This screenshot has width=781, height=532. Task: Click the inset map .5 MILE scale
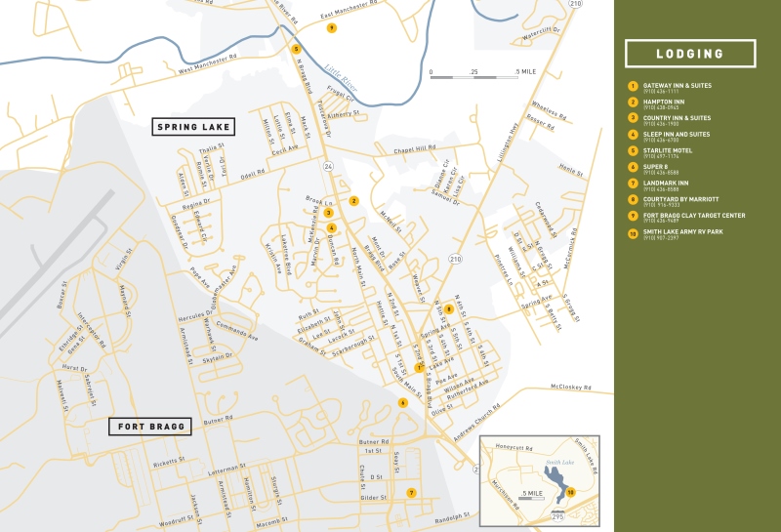[531, 495]
